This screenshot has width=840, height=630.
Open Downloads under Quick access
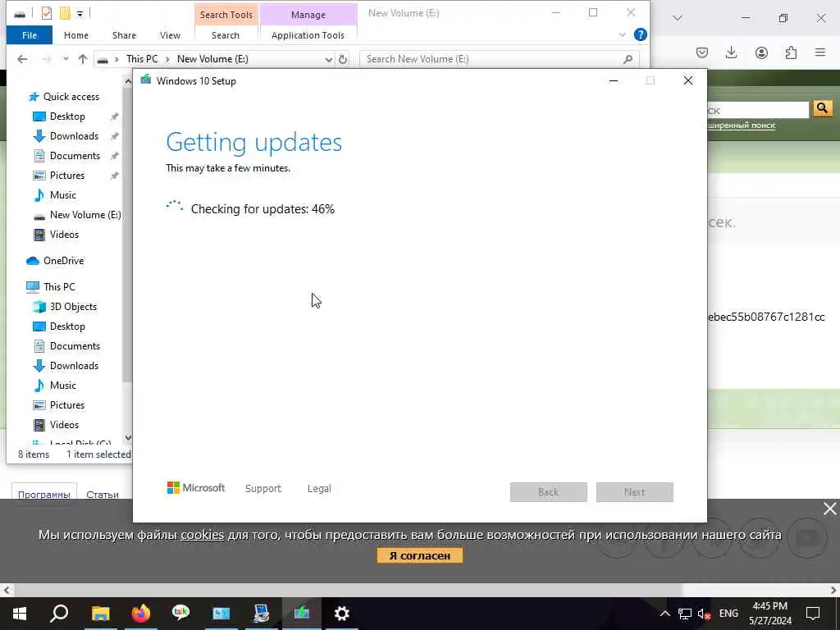click(74, 136)
